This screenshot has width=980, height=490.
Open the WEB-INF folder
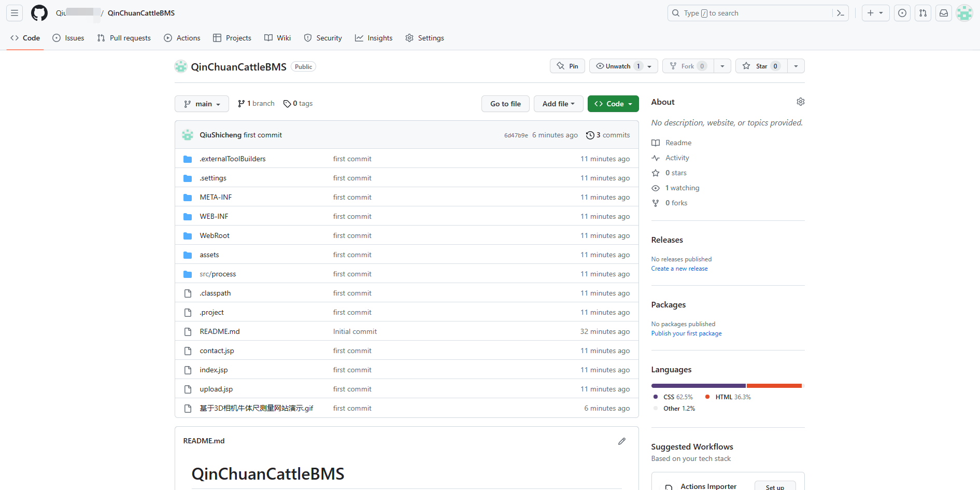click(x=214, y=217)
